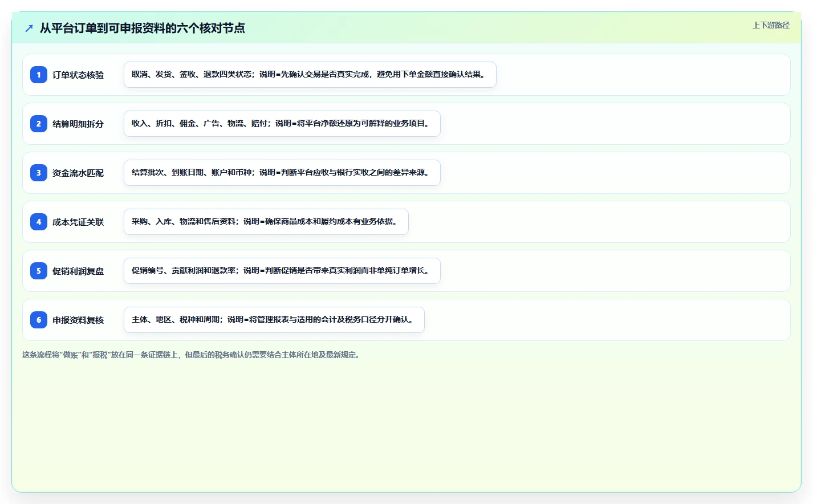
Task: Click the arrow icon beside the panel title
Action: 29,28
